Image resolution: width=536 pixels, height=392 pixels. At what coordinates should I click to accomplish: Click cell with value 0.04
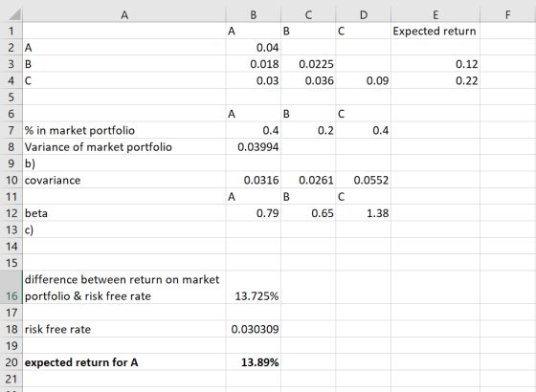tap(254, 48)
